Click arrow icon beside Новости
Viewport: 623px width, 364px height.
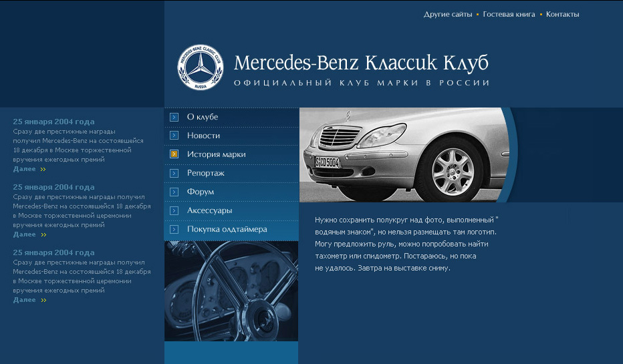[x=174, y=136]
